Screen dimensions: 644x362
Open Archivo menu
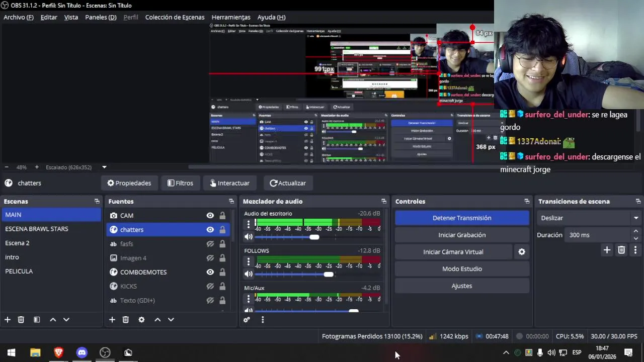click(19, 17)
